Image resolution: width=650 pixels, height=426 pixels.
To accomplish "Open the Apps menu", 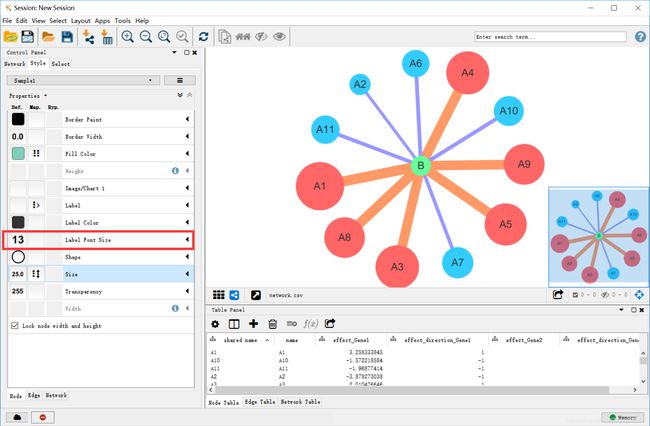I will [x=102, y=21].
